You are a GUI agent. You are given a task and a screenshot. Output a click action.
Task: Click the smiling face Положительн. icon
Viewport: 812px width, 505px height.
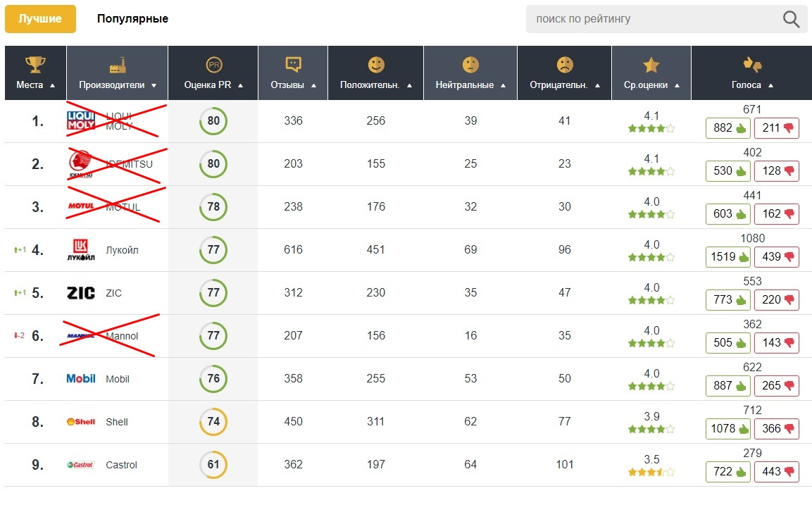pyautogui.click(x=376, y=65)
